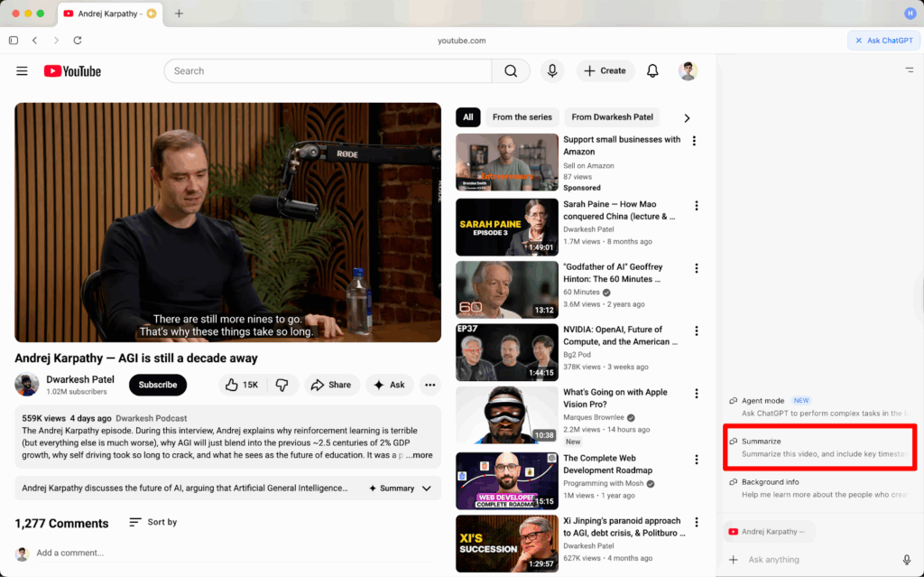
Task: Search with your voice using the microphone icon
Action: pyautogui.click(x=552, y=70)
